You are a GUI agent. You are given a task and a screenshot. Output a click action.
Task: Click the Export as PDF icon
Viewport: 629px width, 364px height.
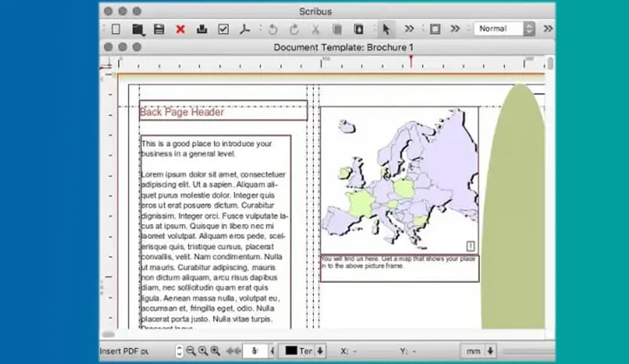click(x=245, y=29)
